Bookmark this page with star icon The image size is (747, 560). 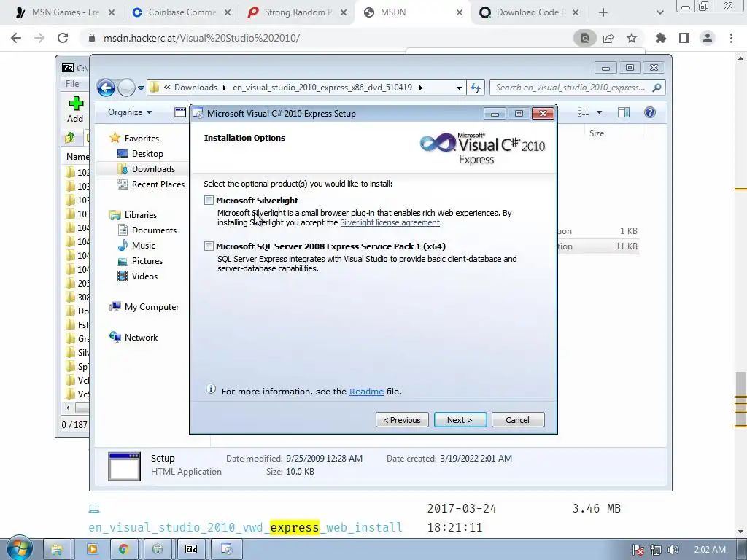(632, 38)
